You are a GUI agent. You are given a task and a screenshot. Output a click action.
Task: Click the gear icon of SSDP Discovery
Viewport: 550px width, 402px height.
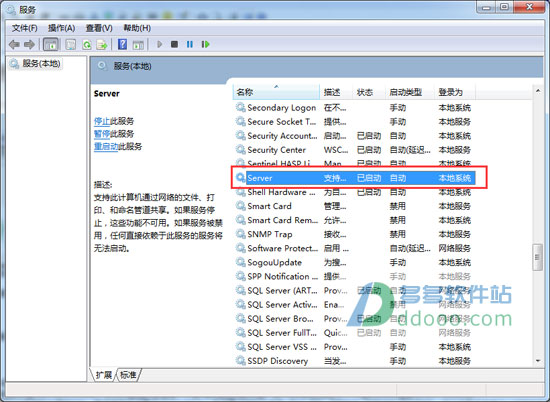pos(240,361)
